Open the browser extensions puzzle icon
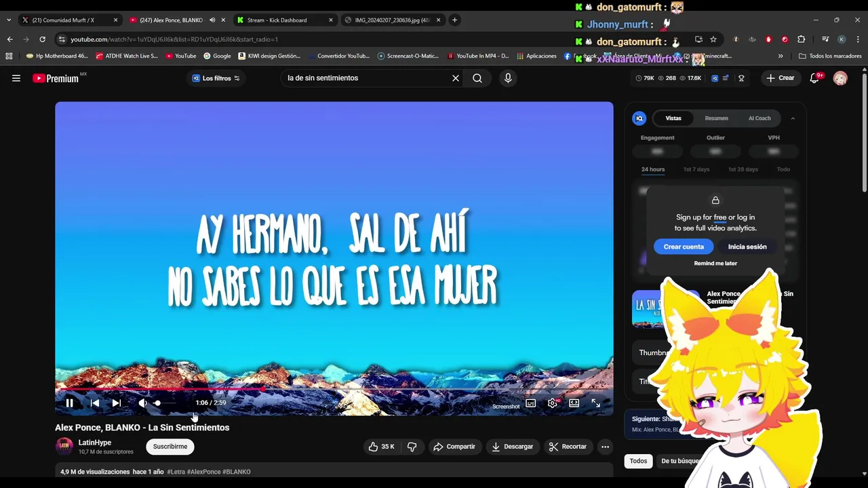The width and height of the screenshot is (868, 488). 801,39
